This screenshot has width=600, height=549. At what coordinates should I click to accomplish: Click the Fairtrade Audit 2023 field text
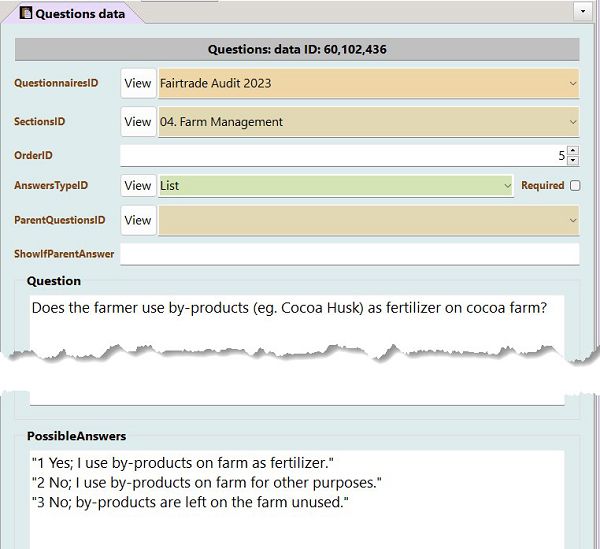(x=215, y=83)
